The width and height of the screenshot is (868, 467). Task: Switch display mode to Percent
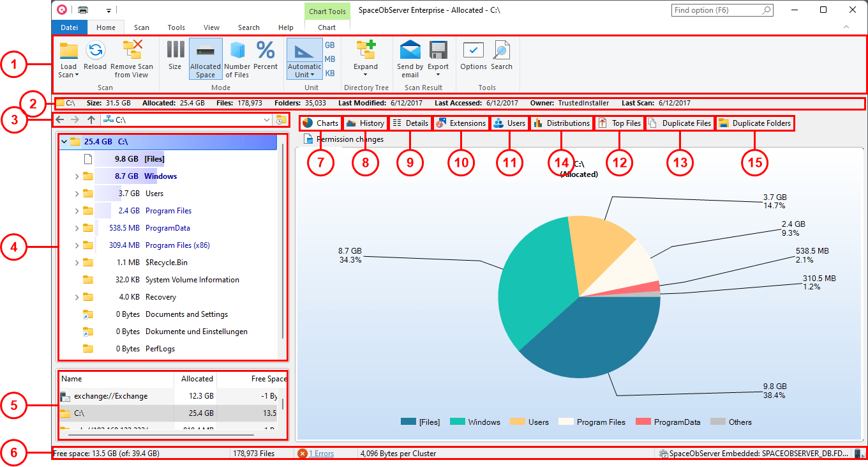tap(266, 58)
